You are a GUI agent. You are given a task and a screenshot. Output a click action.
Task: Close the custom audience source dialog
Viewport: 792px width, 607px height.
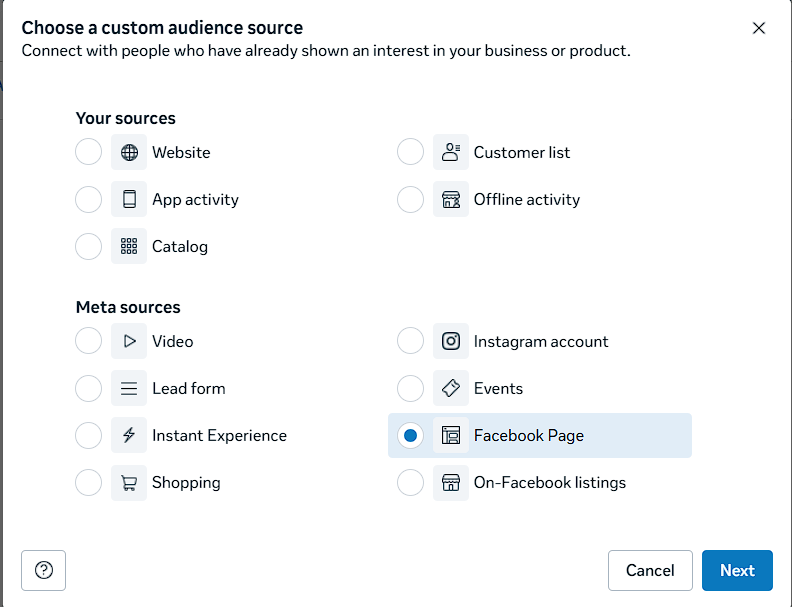pyautogui.click(x=759, y=28)
